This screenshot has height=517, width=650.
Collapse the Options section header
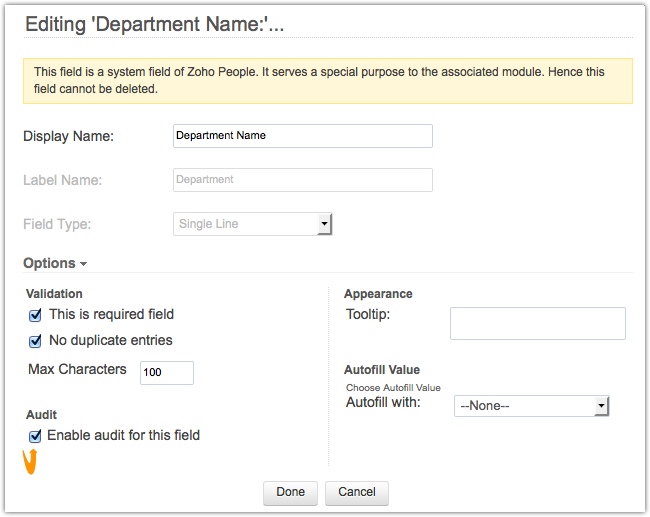tap(55, 263)
